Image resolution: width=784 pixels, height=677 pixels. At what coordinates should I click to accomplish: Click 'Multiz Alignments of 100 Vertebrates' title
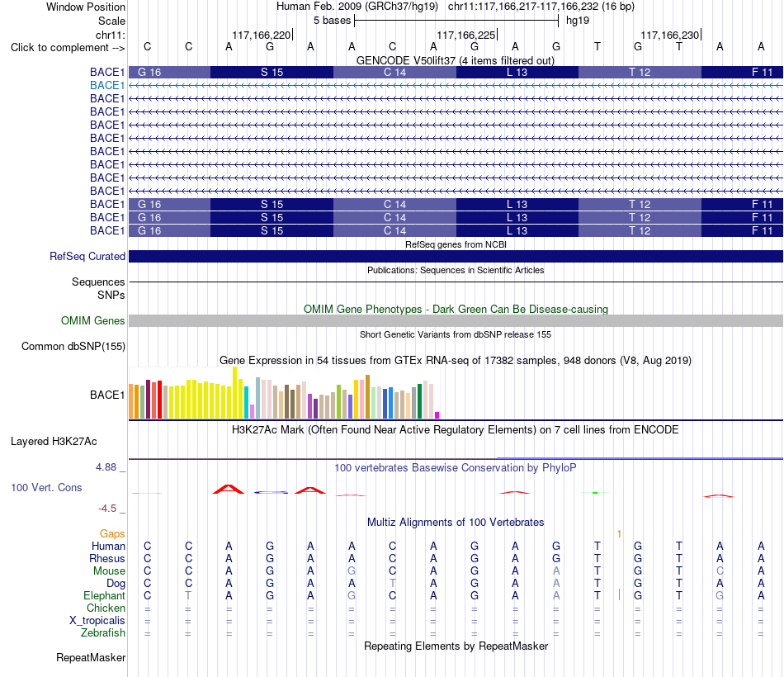(456, 523)
